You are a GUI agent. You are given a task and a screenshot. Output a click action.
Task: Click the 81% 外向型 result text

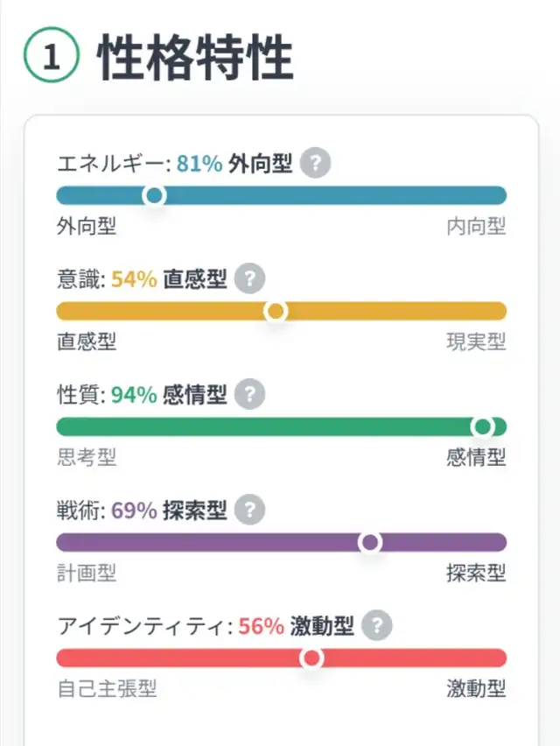point(234,164)
